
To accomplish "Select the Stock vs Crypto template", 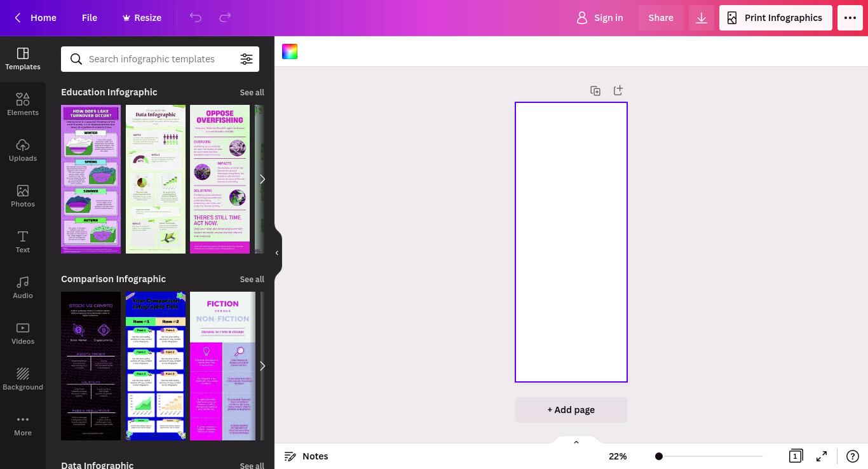I will (91, 366).
